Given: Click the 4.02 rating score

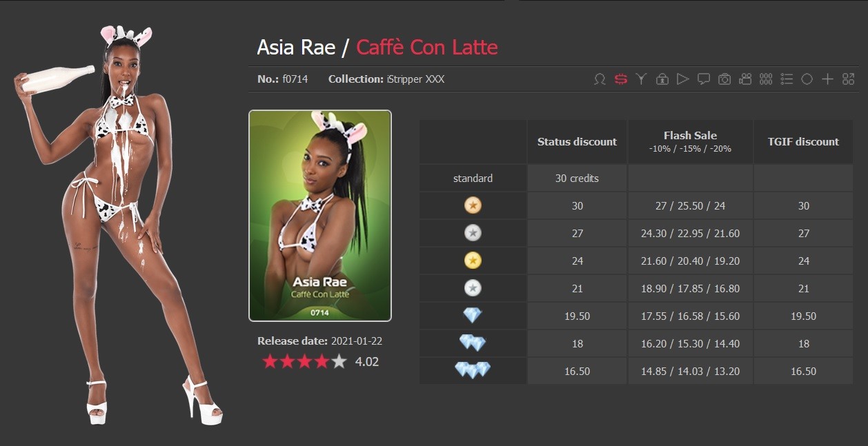Looking at the screenshot, I should pos(367,361).
